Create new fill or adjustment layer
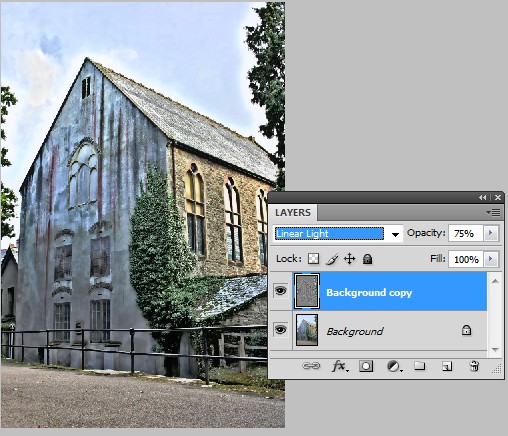This screenshot has height=436, width=508. tap(394, 367)
